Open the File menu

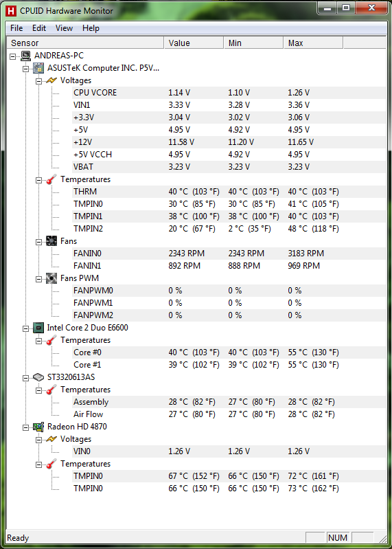point(16,28)
